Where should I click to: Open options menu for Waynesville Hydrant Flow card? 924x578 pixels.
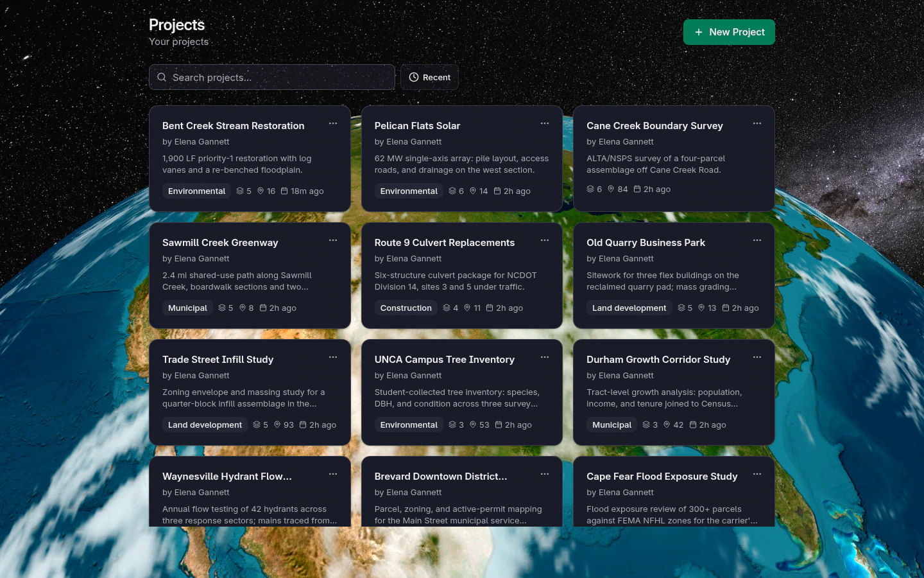point(333,474)
